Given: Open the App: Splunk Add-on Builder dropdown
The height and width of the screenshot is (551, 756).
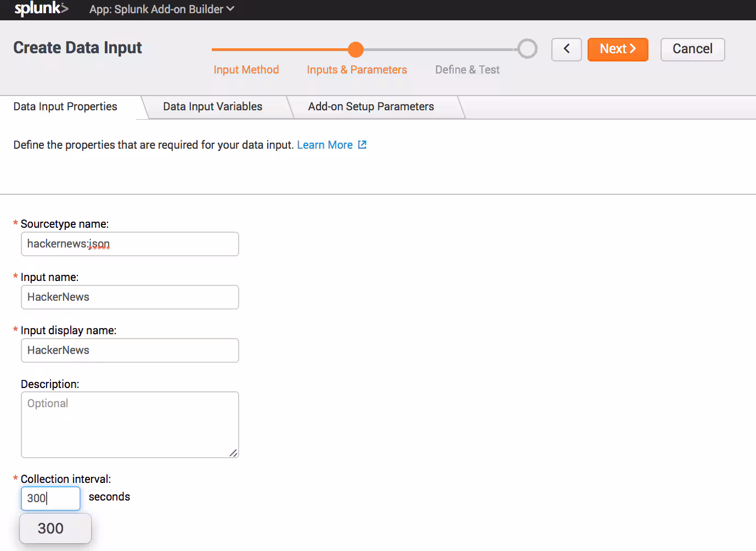Looking at the screenshot, I should pyautogui.click(x=161, y=9).
